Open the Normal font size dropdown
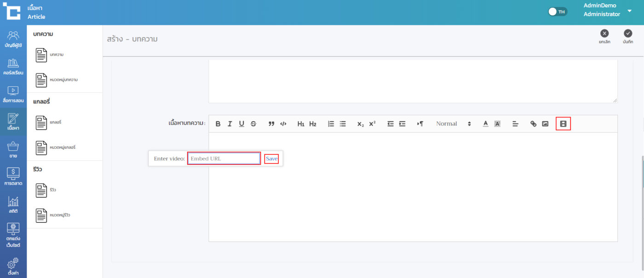 tap(453, 124)
